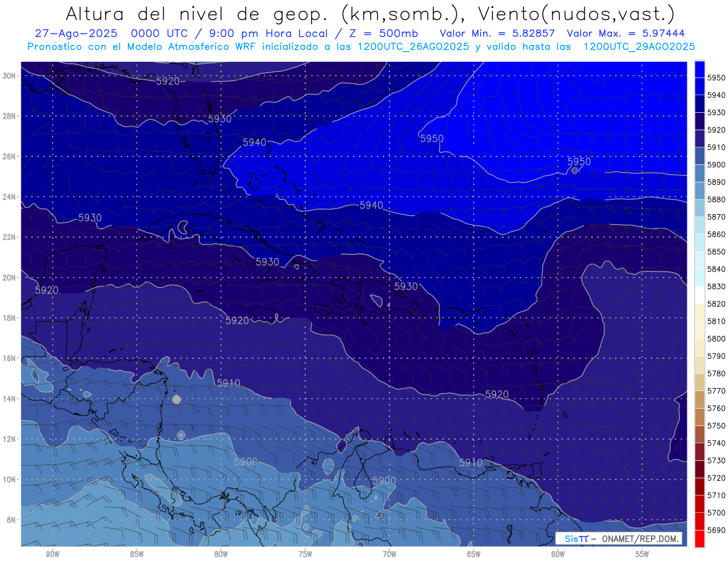Click the 90W longitude axis label
728x562 pixels.
[52, 554]
